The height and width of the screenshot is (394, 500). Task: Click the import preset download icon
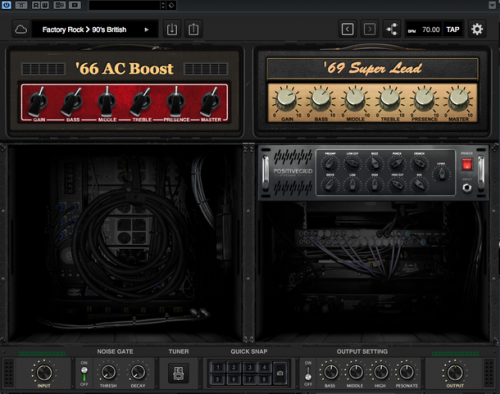click(172, 29)
